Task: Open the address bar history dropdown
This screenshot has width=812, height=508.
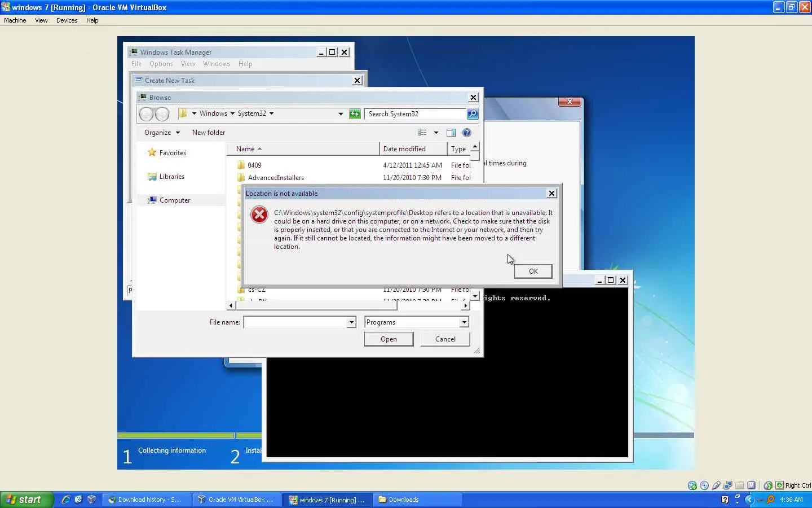Action: click(341, 114)
